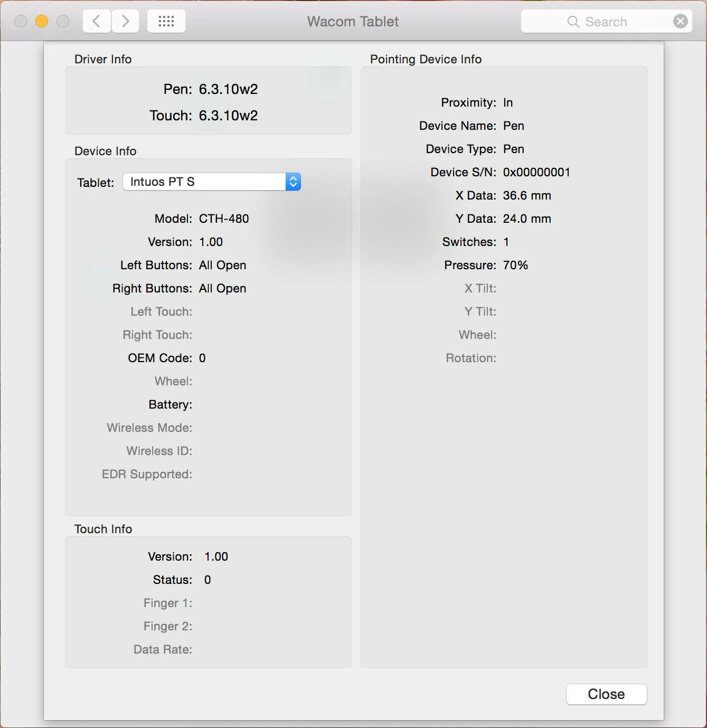This screenshot has height=728, width=707.
Task: Click the Y Data value 24.0 mm
Action: (x=527, y=219)
